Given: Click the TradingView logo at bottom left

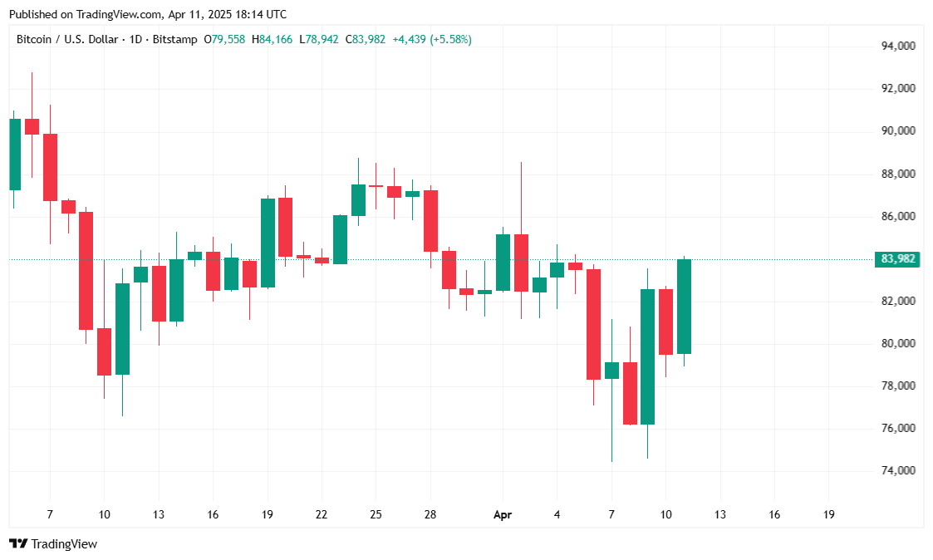Looking at the screenshot, I should tap(53, 544).
